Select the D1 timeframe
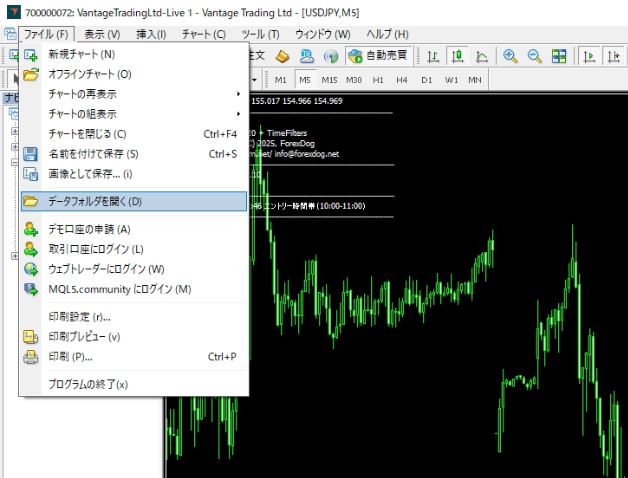 [427, 80]
